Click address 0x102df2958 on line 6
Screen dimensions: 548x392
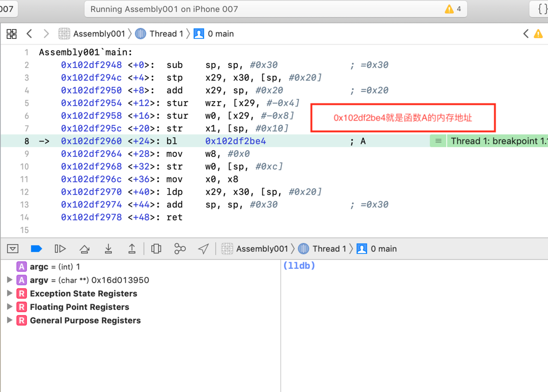[x=91, y=116]
